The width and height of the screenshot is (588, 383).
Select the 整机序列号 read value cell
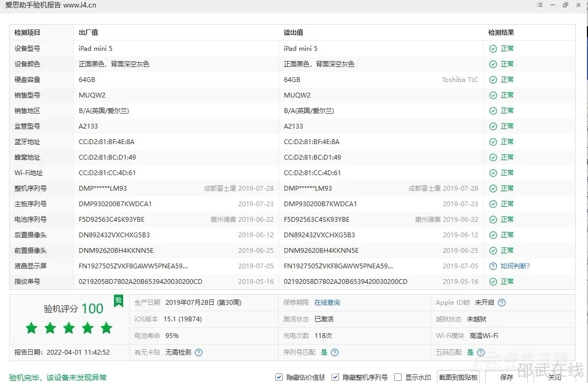[x=308, y=189]
